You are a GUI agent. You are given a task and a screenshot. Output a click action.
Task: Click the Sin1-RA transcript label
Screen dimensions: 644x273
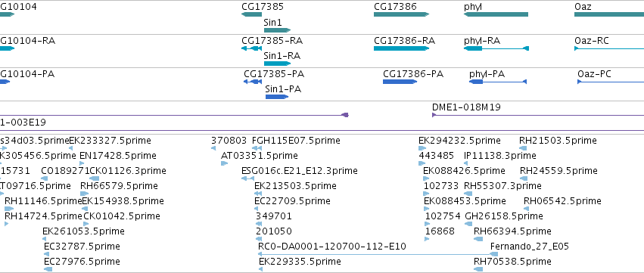pos(282,56)
